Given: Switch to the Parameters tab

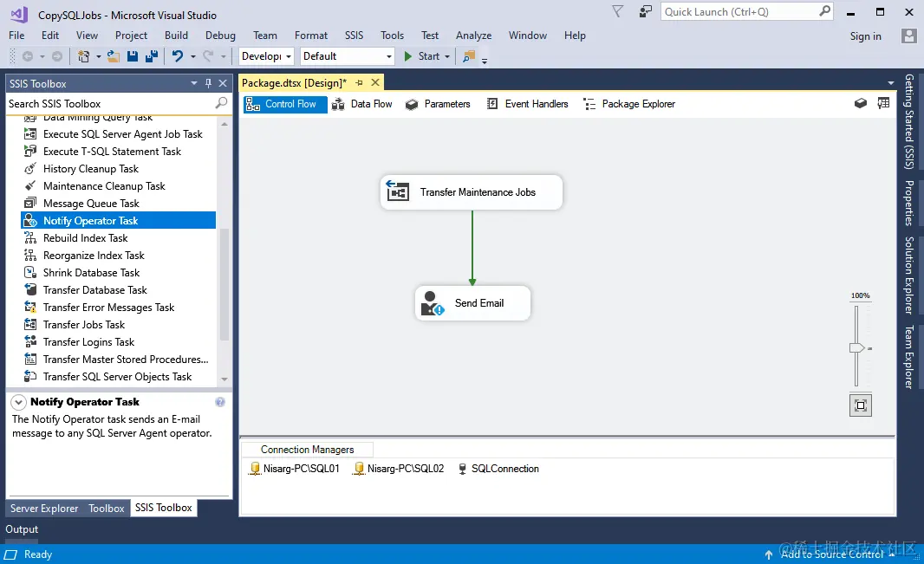Looking at the screenshot, I should tap(438, 104).
